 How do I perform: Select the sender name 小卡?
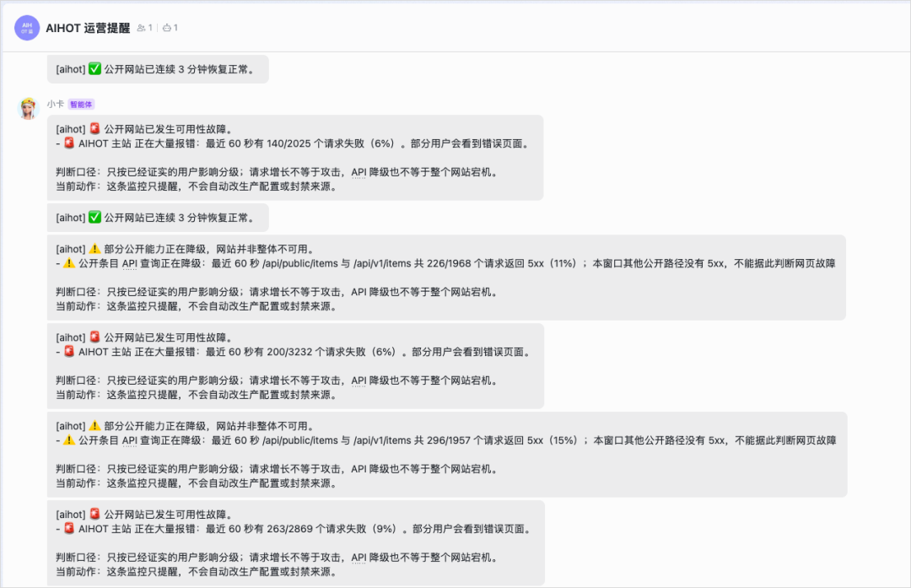point(55,104)
